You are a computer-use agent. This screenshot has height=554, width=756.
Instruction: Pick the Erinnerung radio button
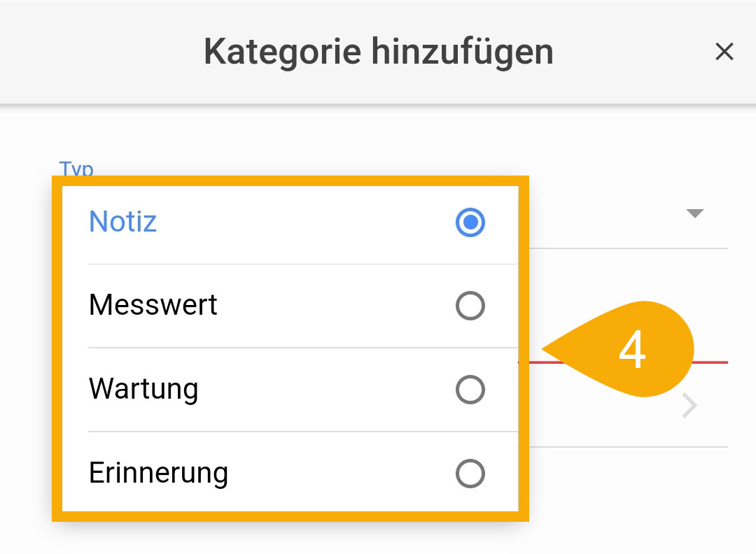click(x=470, y=474)
